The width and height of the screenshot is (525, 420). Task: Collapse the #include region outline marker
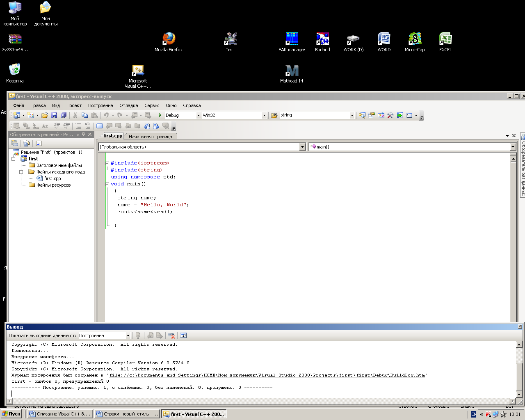107,163
